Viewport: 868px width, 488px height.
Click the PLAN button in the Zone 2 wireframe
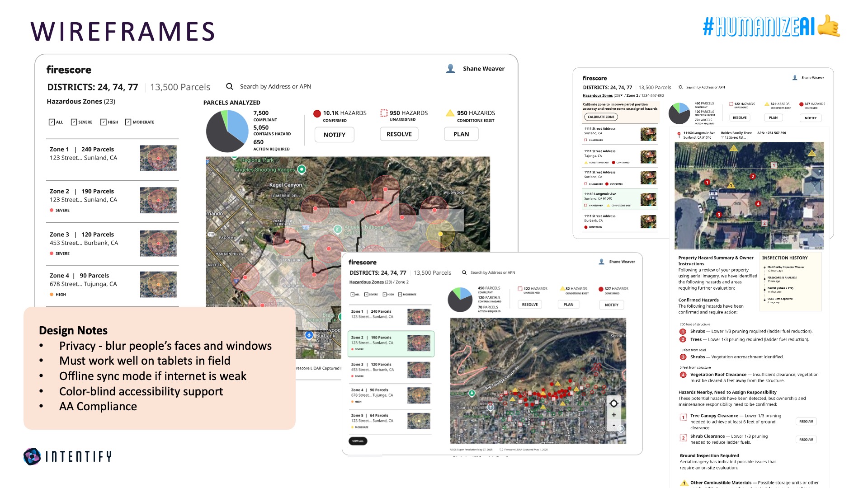coord(568,305)
